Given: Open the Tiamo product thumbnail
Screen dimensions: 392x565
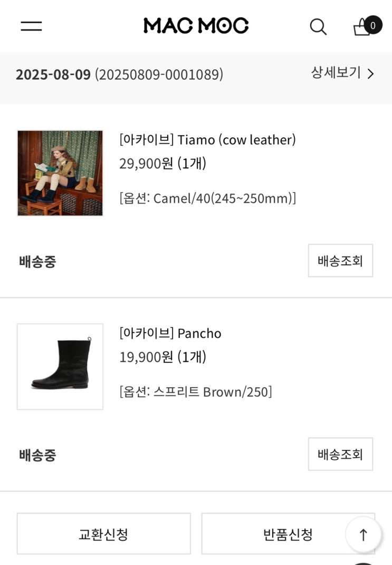Looking at the screenshot, I should [x=60, y=173].
